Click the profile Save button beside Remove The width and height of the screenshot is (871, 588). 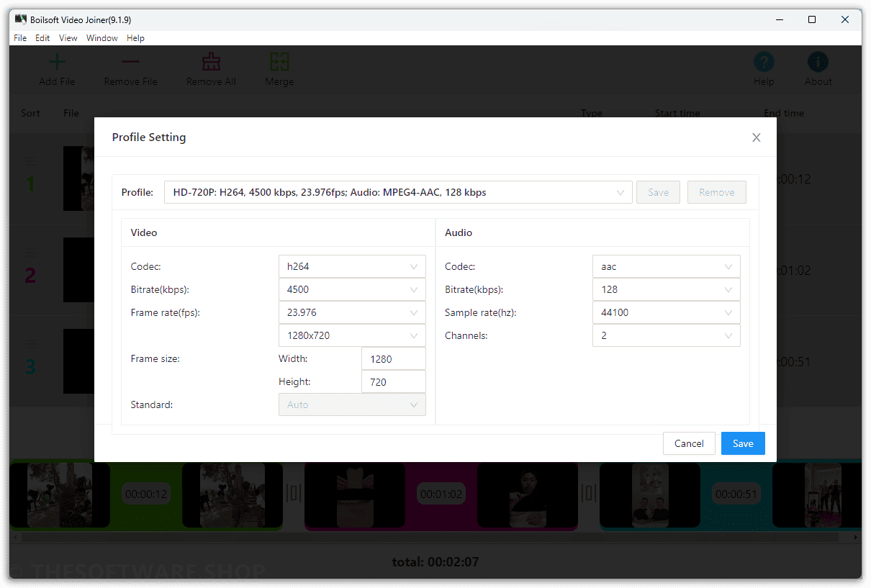coord(658,192)
